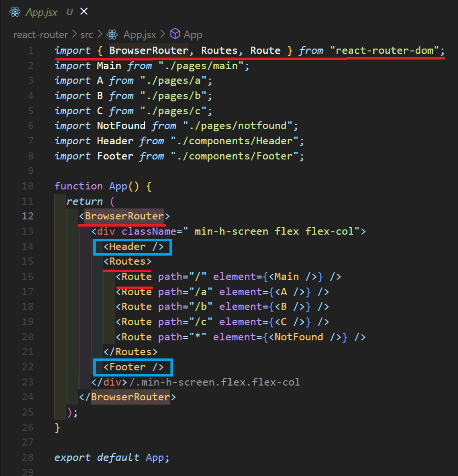This screenshot has width=458, height=476.
Task: Open the App symbol in the breadcrumb
Action: pos(193,35)
